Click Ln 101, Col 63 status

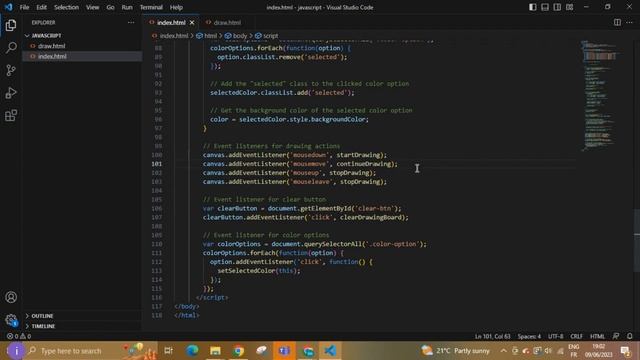coord(493,336)
